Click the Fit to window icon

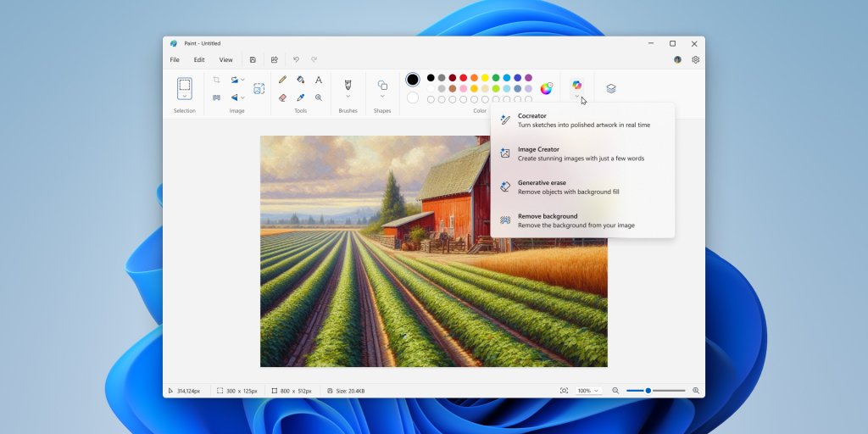564,391
